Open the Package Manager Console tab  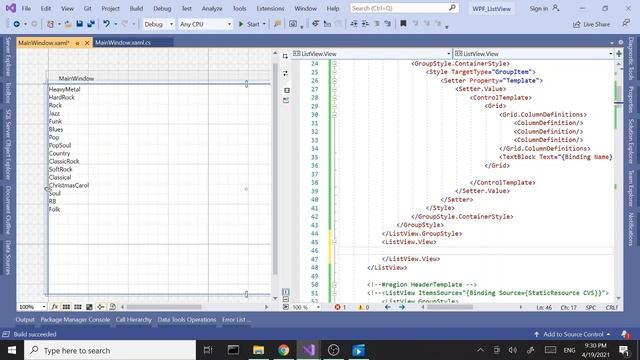[75, 320]
